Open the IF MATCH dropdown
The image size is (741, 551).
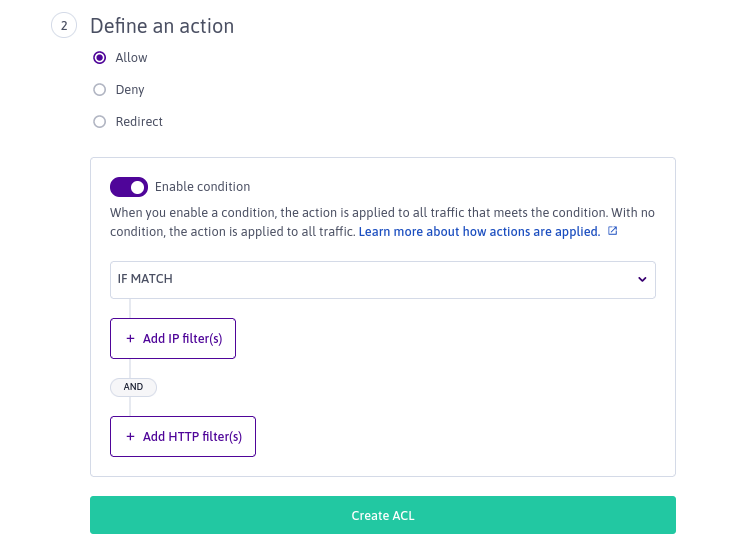coord(382,280)
